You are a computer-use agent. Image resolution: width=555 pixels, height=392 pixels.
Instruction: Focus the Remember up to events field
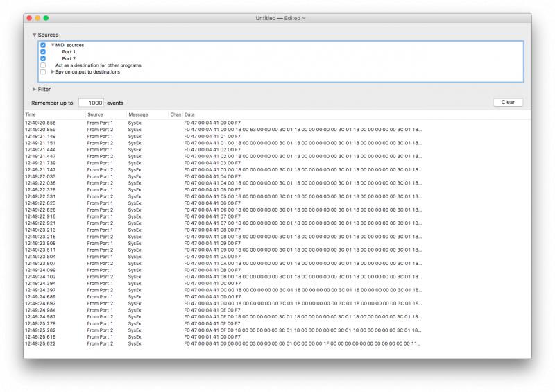pos(92,103)
